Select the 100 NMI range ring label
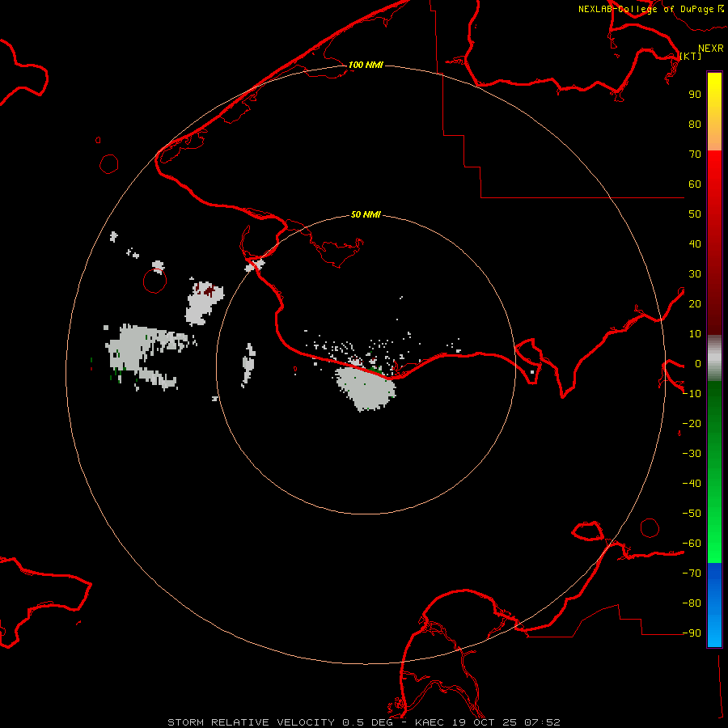Viewport: 728px width, 728px height. pyautogui.click(x=366, y=65)
